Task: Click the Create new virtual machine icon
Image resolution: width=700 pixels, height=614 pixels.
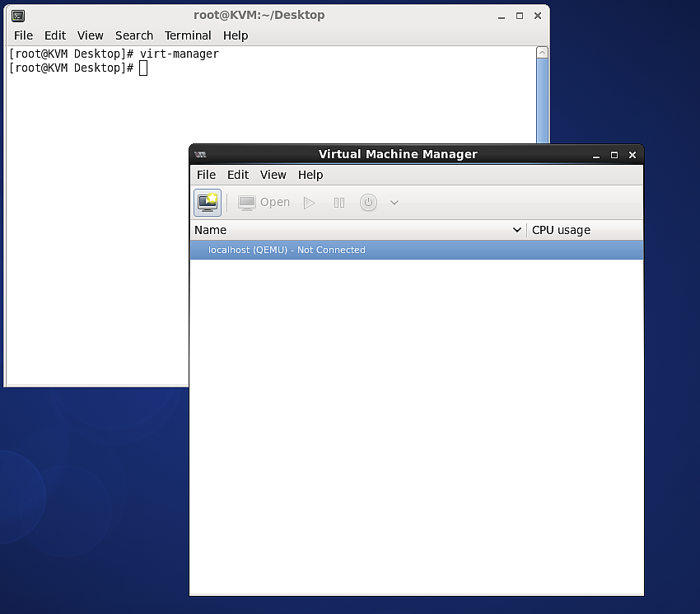Action: tap(208, 202)
